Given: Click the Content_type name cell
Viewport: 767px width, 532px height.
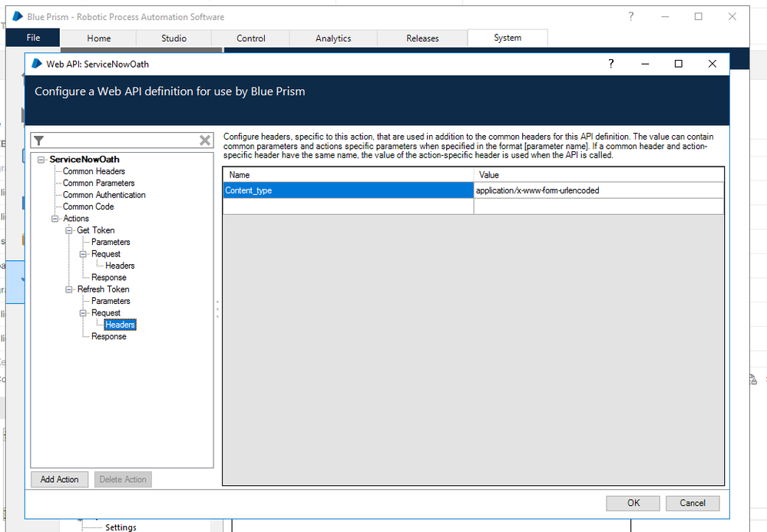Looking at the screenshot, I should (x=349, y=190).
